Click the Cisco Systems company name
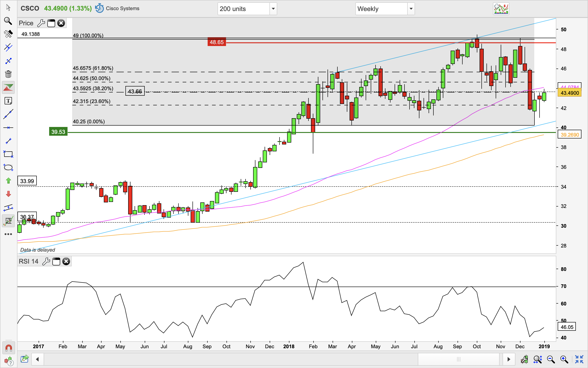This screenshot has height=368, width=588. (x=123, y=8)
